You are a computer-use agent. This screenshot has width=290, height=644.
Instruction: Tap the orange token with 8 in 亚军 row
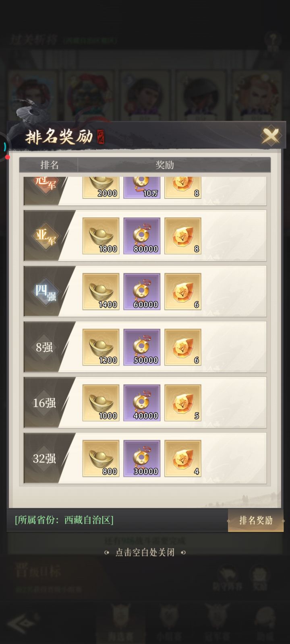[183, 236]
